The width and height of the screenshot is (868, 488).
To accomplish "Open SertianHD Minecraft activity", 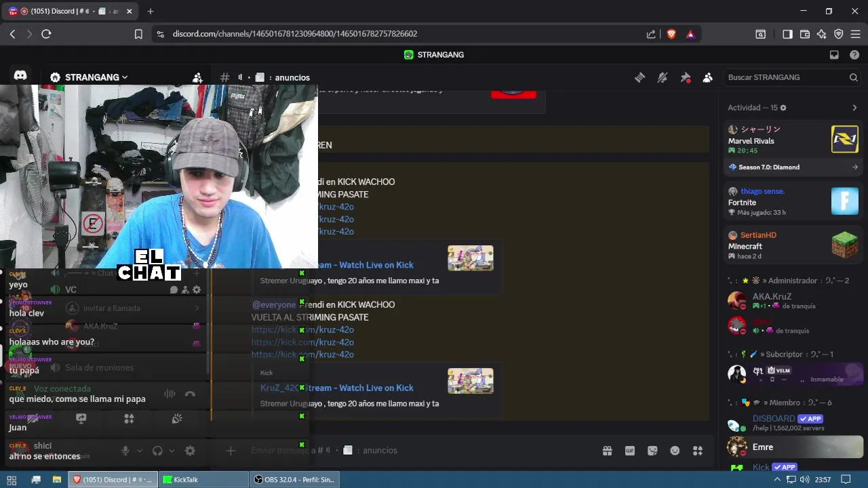I will (x=793, y=245).
